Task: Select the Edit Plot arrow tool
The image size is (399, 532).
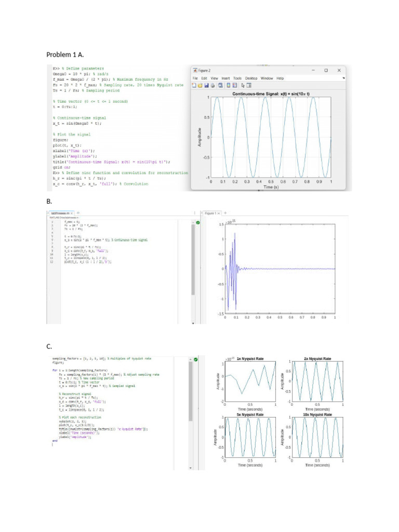Action: (x=243, y=86)
